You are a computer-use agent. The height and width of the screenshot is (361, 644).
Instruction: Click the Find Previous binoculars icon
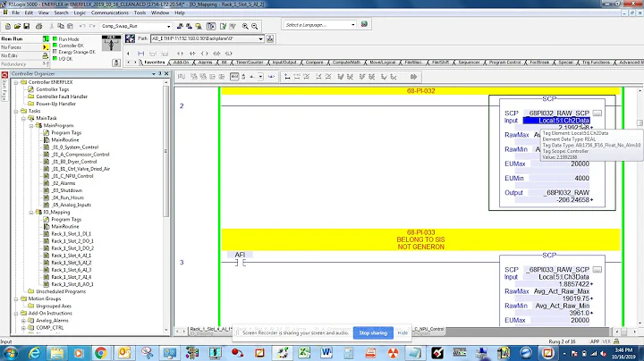coord(181,26)
